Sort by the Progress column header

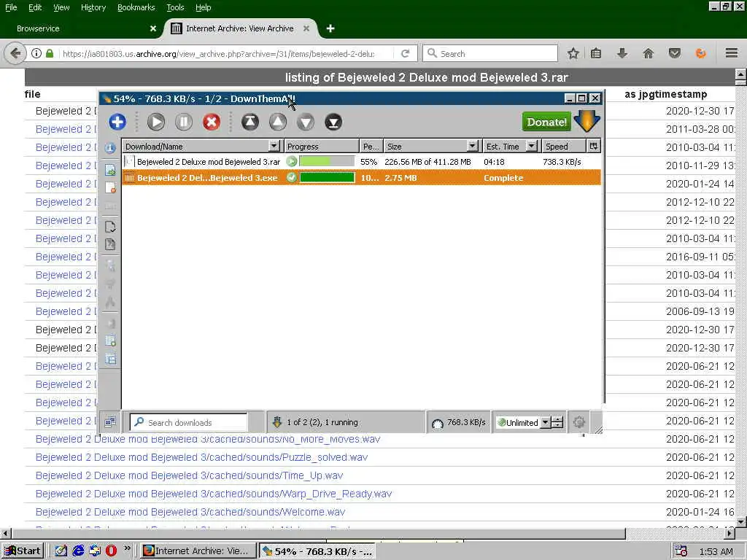(x=322, y=146)
